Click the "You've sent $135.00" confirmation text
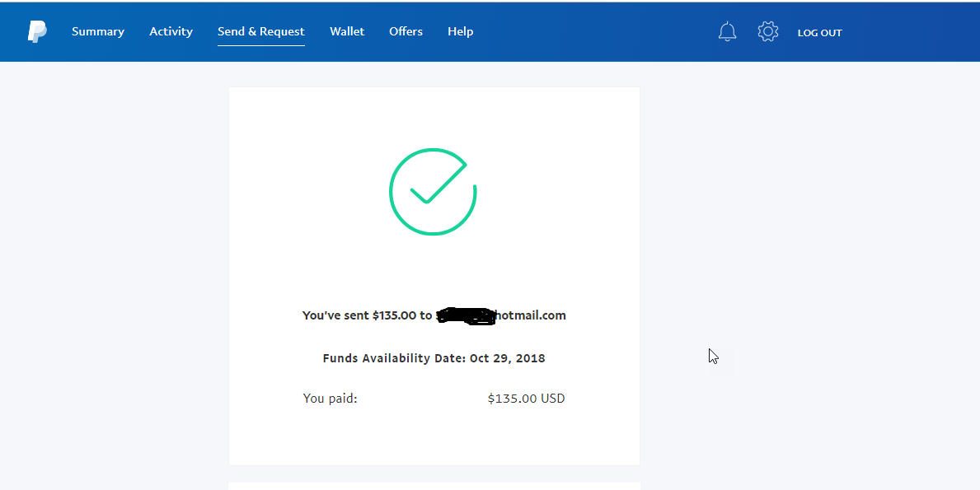 coord(360,315)
